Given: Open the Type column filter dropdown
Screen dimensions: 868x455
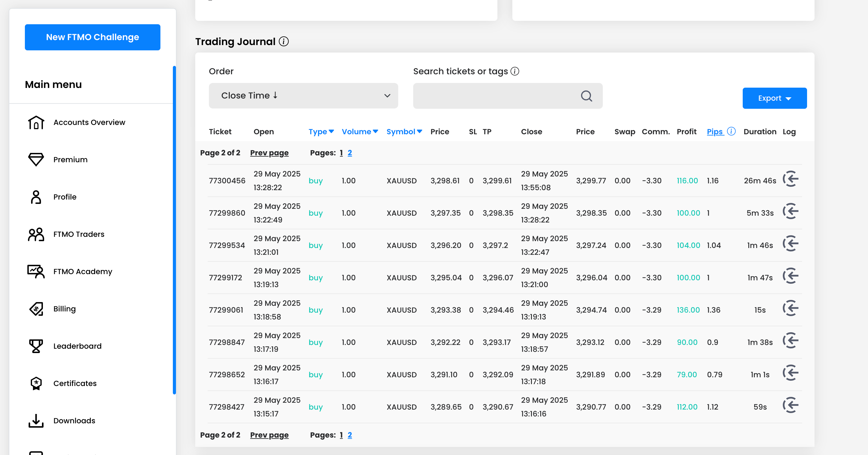Looking at the screenshot, I should coord(321,132).
